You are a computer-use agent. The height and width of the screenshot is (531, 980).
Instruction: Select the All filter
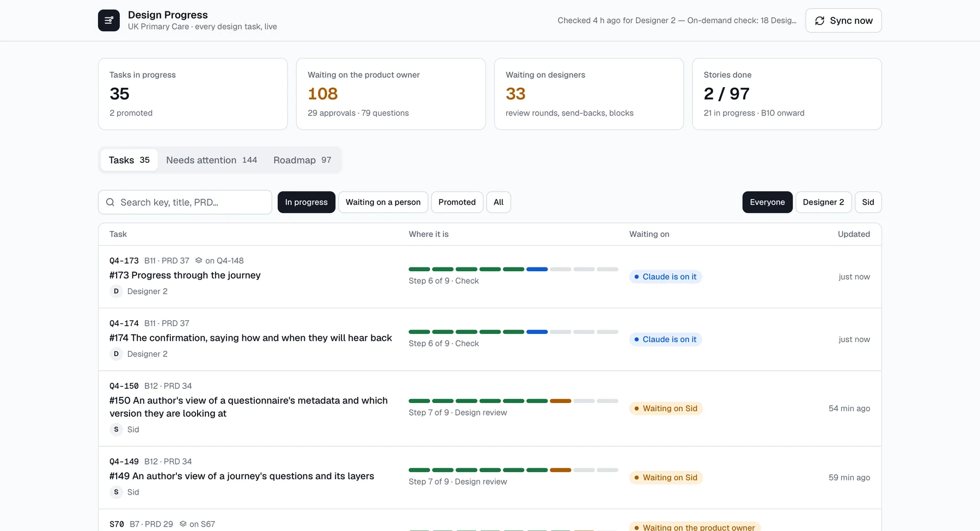pos(499,202)
